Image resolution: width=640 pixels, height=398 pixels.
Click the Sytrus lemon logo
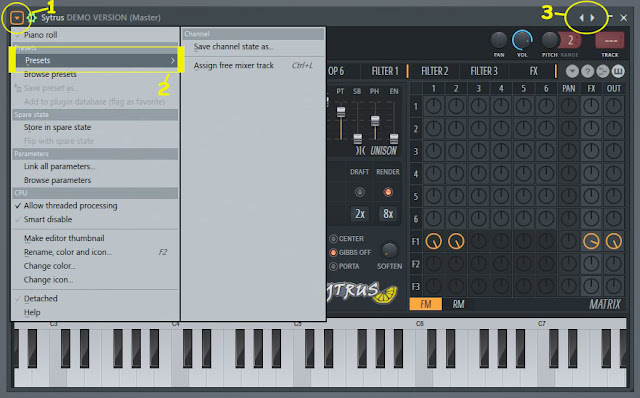tap(362, 292)
